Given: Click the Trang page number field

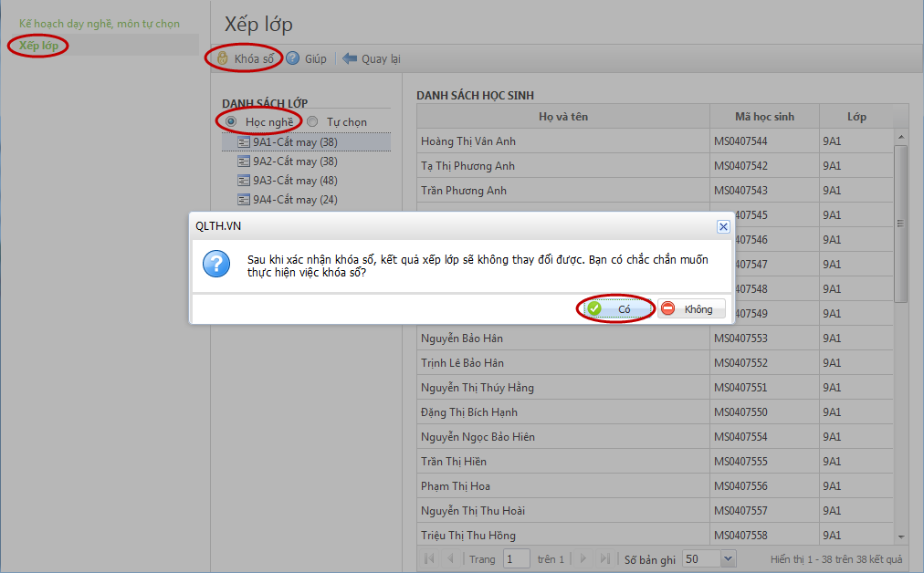Looking at the screenshot, I should coord(517,558).
